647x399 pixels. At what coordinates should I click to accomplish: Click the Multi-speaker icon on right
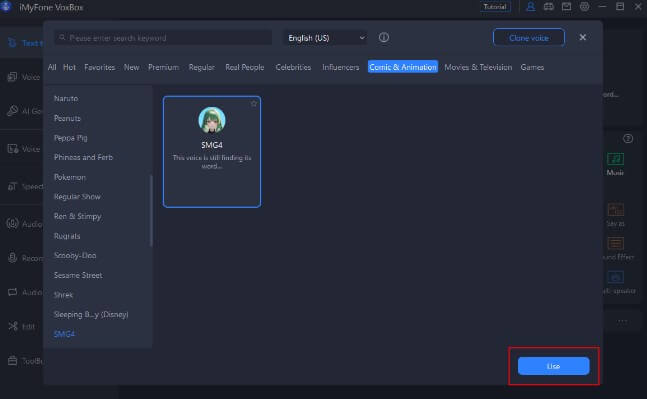click(615, 277)
